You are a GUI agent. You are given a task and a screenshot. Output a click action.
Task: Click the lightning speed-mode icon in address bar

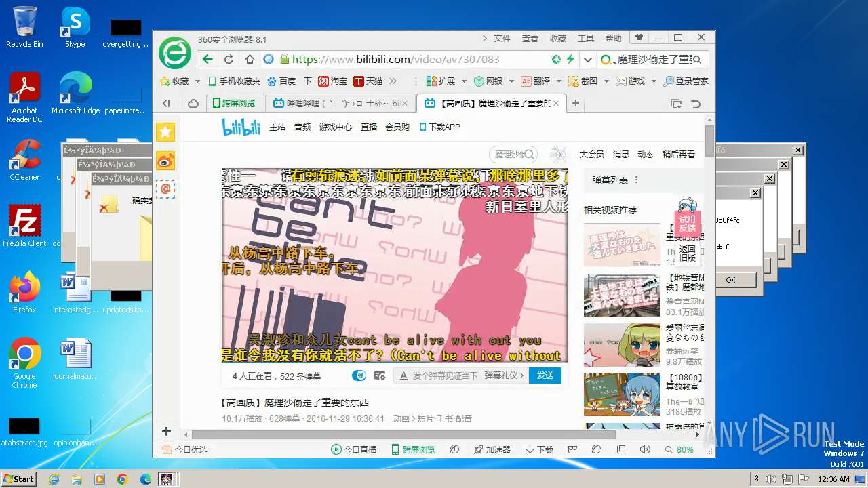point(570,59)
